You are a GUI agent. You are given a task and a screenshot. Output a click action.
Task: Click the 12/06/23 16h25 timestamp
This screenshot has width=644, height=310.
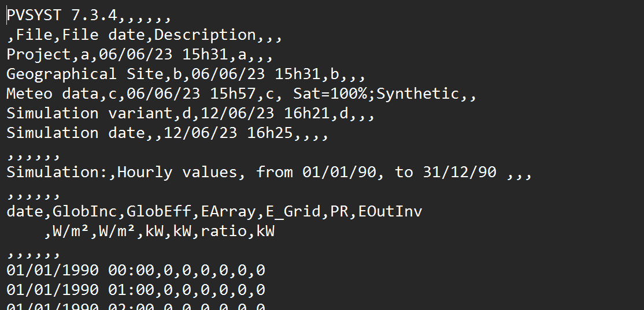pos(228,133)
